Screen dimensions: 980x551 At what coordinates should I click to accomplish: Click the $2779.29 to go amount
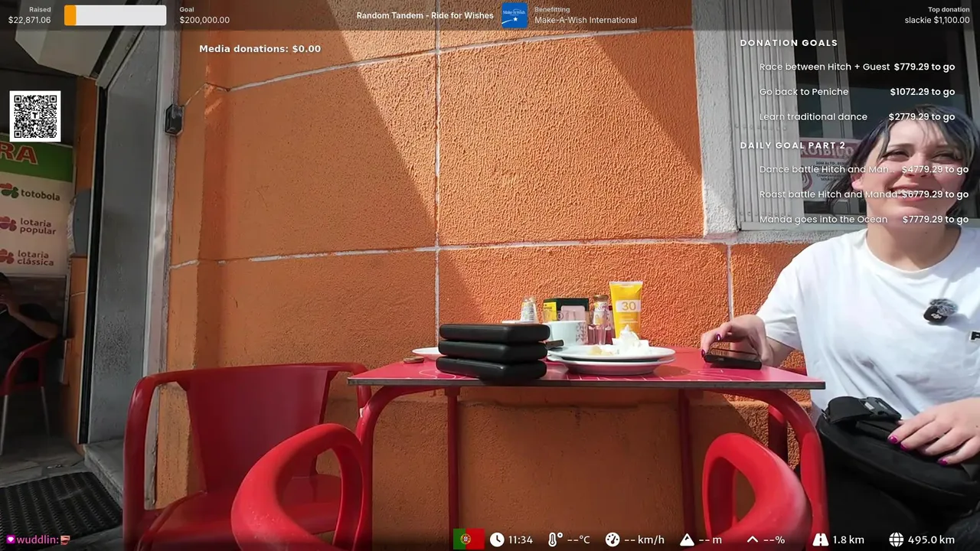pyautogui.click(x=922, y=117)
